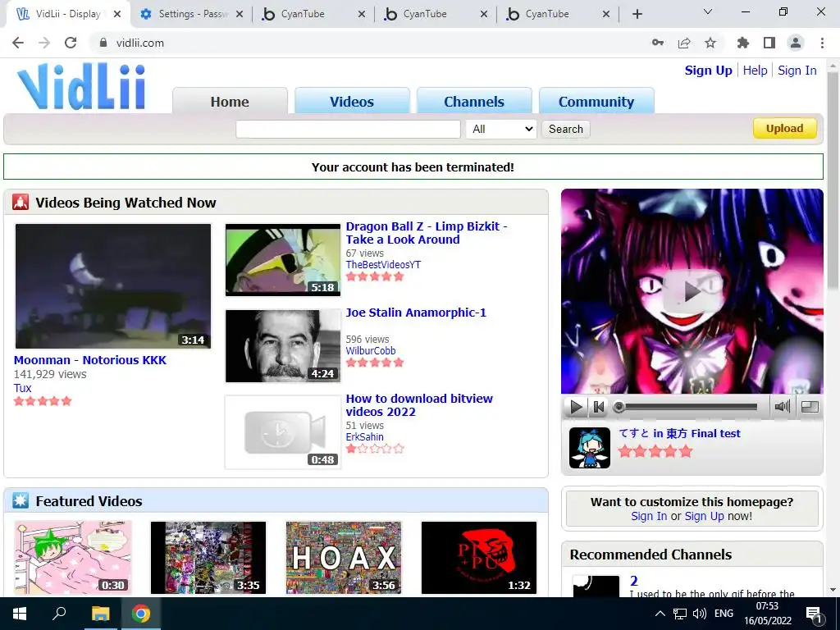The width and height of the screenshot is (840, 630).
Task: Open How to download bitview videos title
Action: [419, 405]
